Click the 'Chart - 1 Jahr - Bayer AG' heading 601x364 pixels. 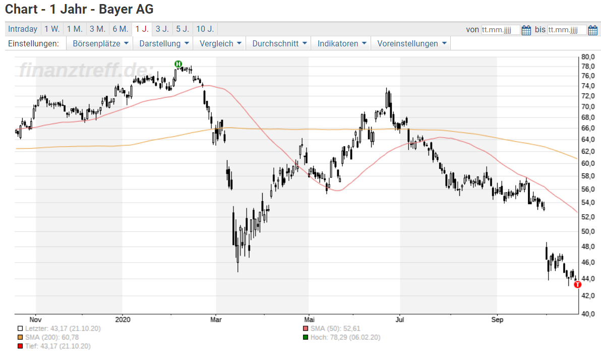[79, 9]
